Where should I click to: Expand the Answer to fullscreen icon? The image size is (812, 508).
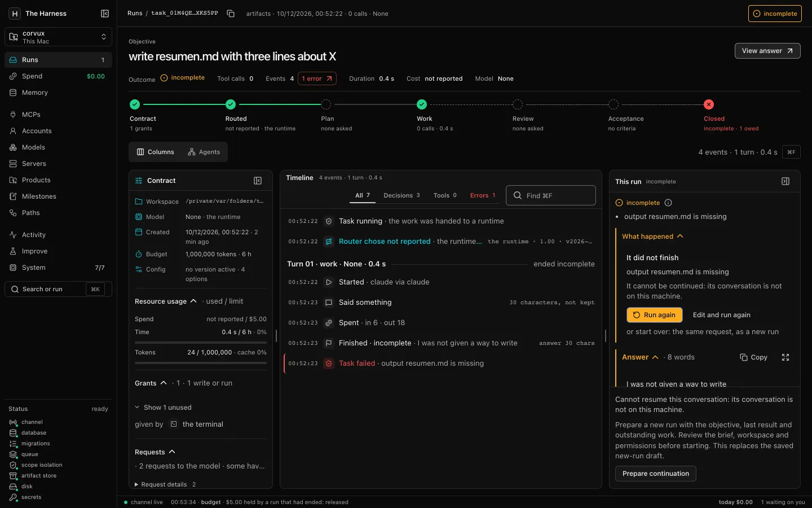pyautogui.click(x=785, y=357)
